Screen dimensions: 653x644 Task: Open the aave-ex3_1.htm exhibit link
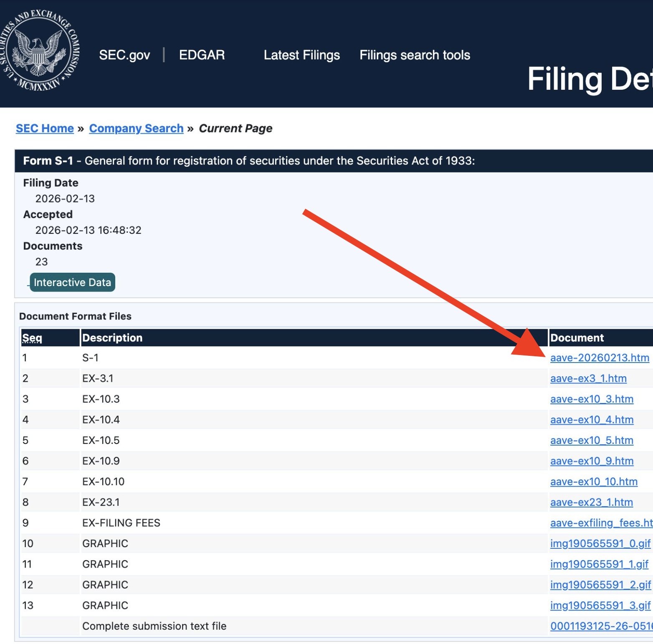(x=588, y=378)
